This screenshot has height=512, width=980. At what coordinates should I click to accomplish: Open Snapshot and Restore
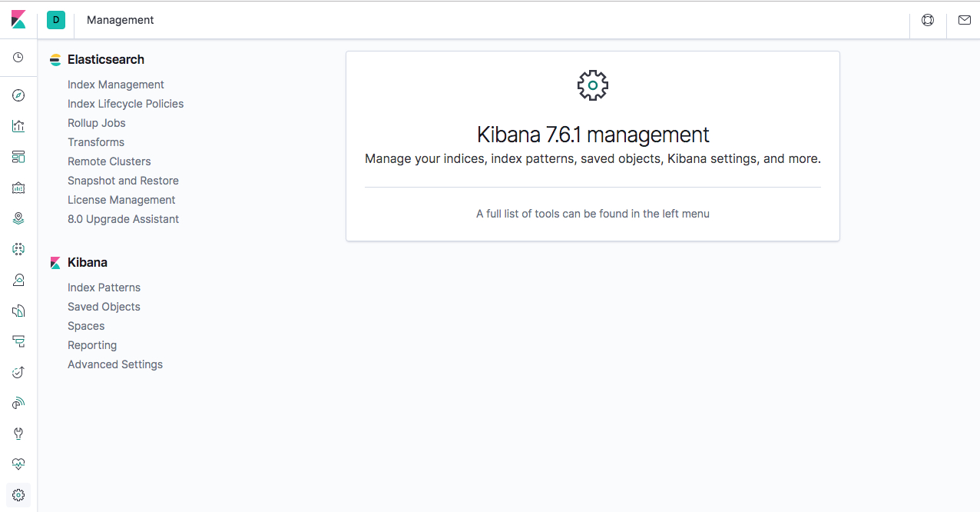123,181
